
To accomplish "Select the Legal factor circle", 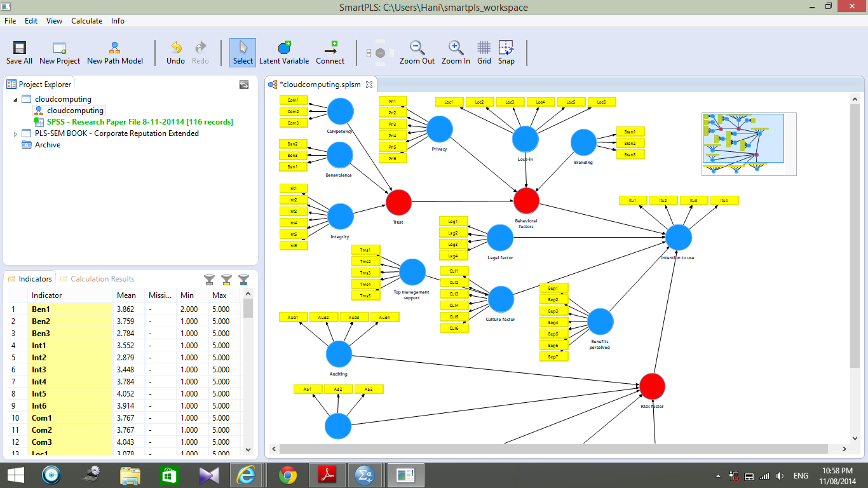I will [499, 238].
